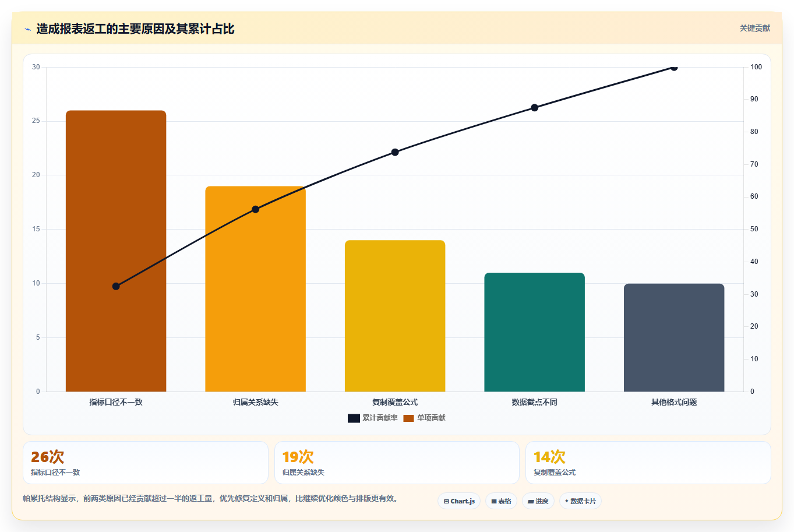Click cumulative line point above 指标口径不一致

coord(116,286)
